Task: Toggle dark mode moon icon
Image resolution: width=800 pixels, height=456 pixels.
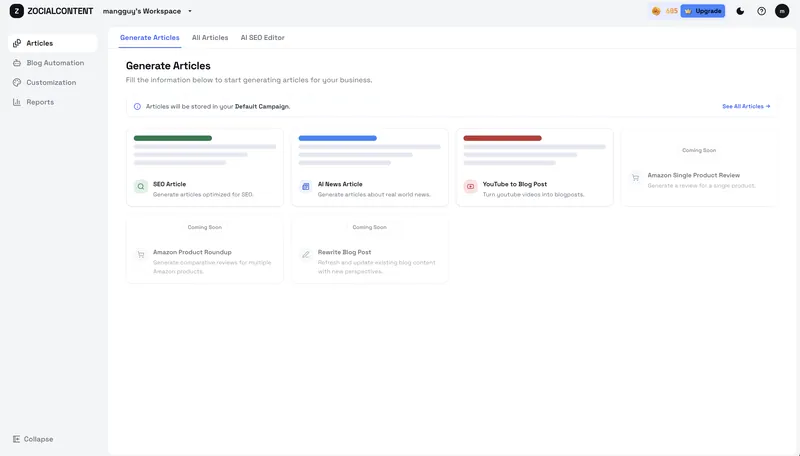Action: click(x=740, y=11)
